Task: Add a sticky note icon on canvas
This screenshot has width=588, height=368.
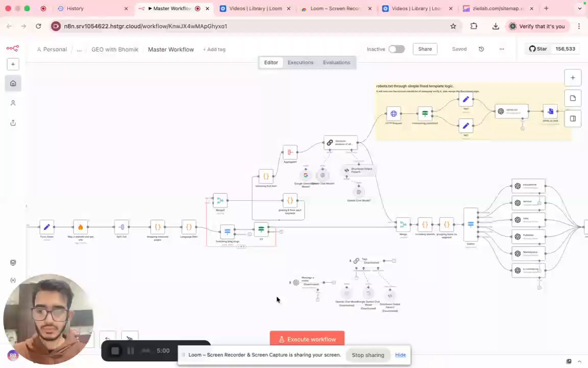Action: click(573, 98)
